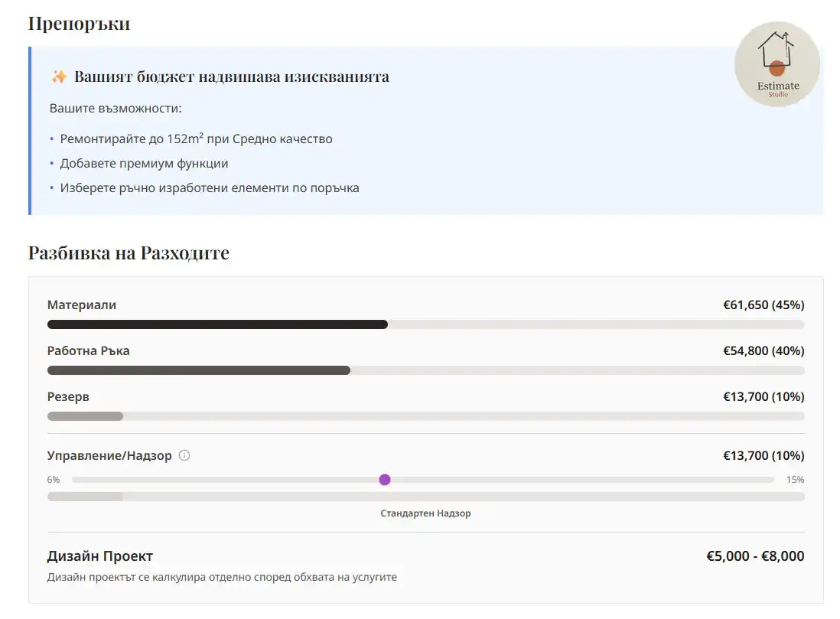Click the Материали progress bar
This screenshot has height=619, width=840.
tap(425, 324)
